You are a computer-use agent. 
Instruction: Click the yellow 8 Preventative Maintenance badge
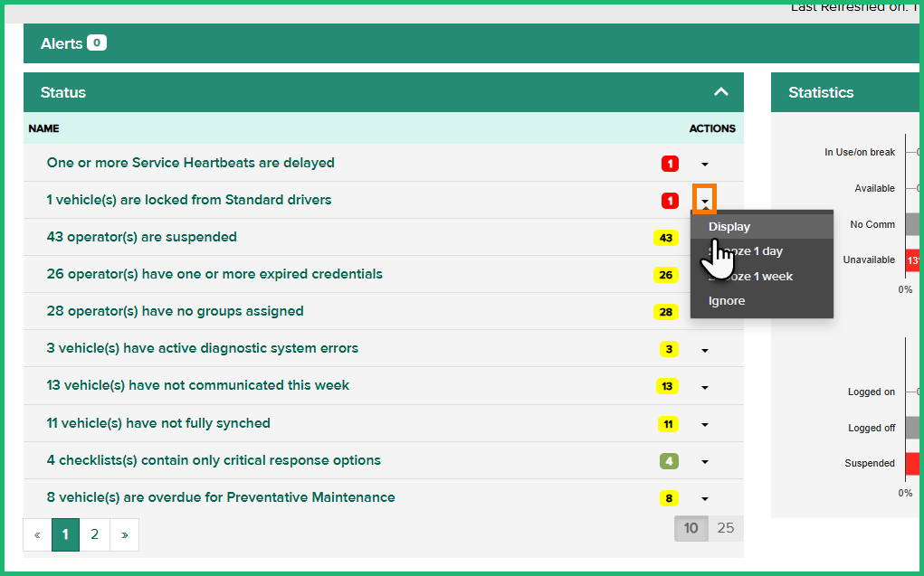(669, 498)
